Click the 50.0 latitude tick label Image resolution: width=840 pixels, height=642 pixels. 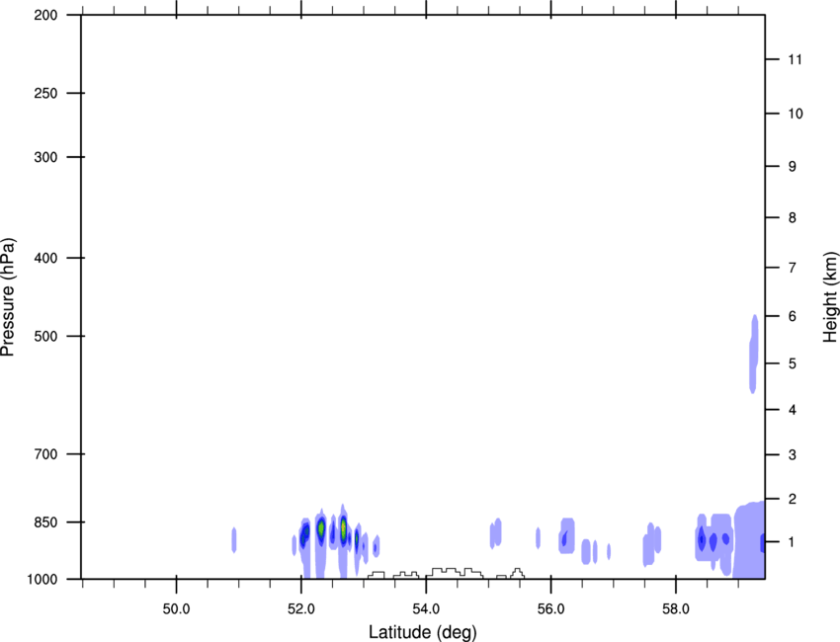[176, 609]
